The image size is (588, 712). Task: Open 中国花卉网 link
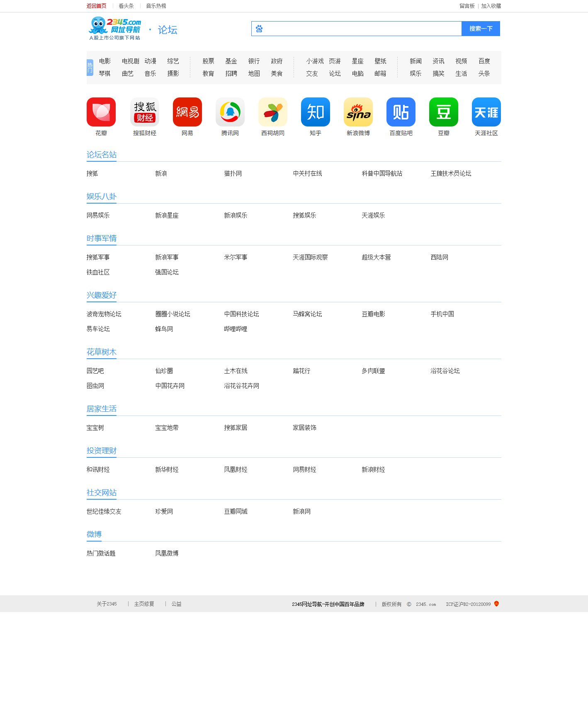[170, 386]
